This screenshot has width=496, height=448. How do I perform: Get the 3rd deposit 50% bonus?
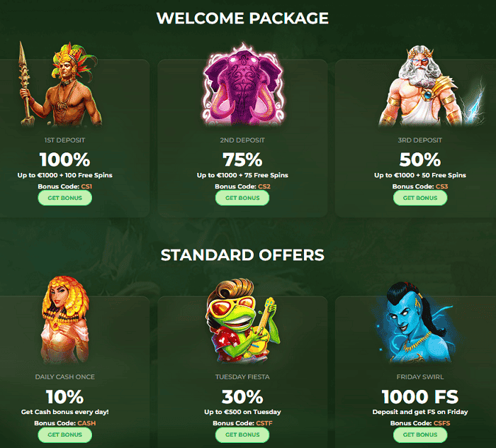[420, 198]
